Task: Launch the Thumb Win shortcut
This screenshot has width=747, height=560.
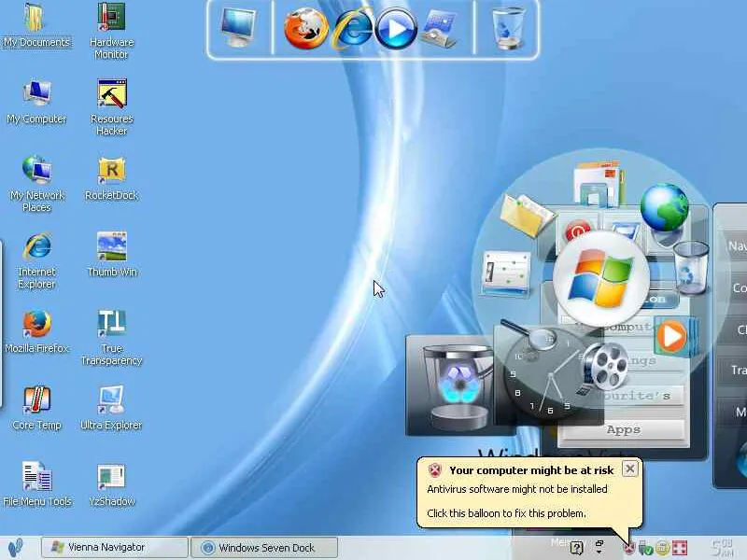Action: [111, 255]
